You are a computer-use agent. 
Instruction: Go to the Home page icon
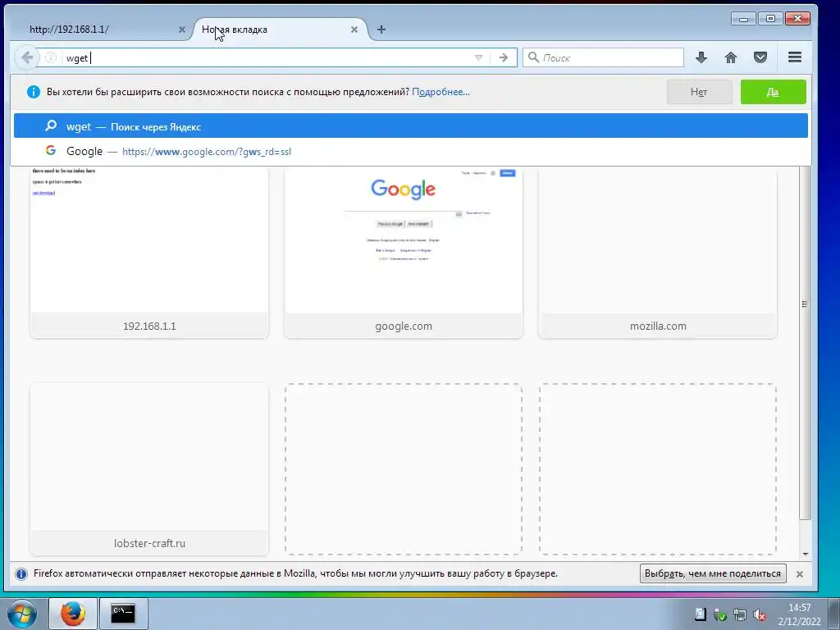pyautogui.click(x=731, y=57)
